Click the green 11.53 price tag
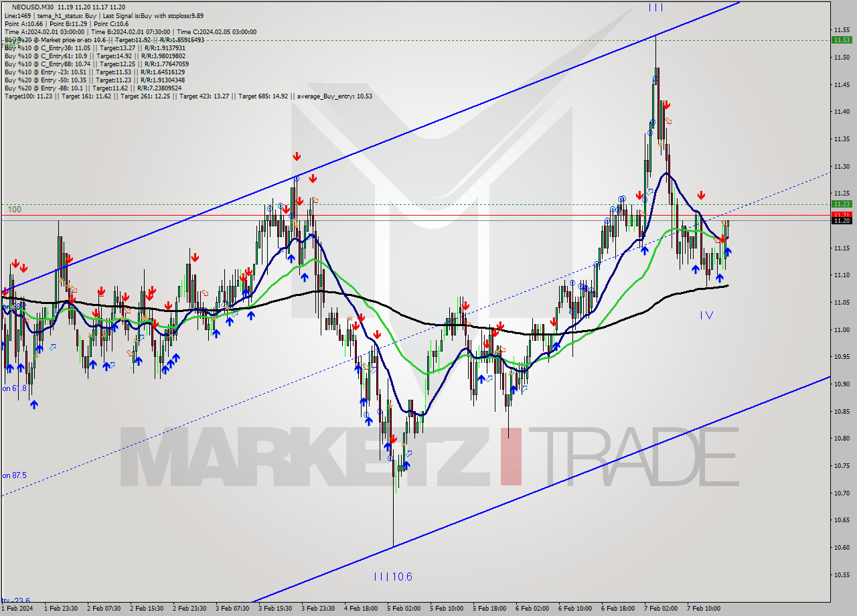Image resolution: width=857 pixels, height=616 pixels. (842, 40)
